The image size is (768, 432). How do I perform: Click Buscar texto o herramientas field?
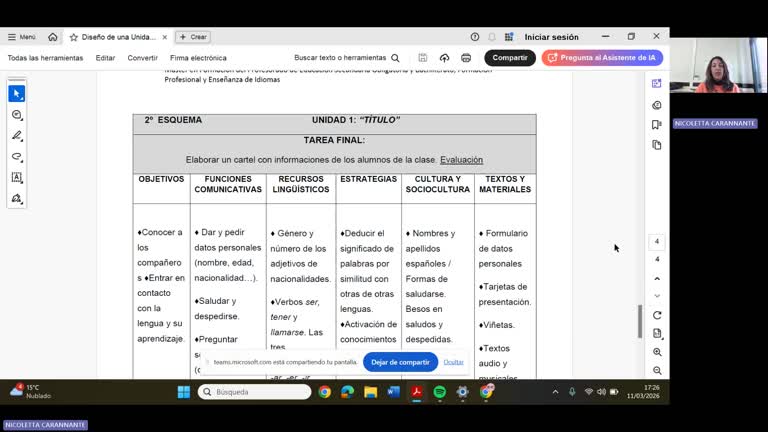(340, 58)
